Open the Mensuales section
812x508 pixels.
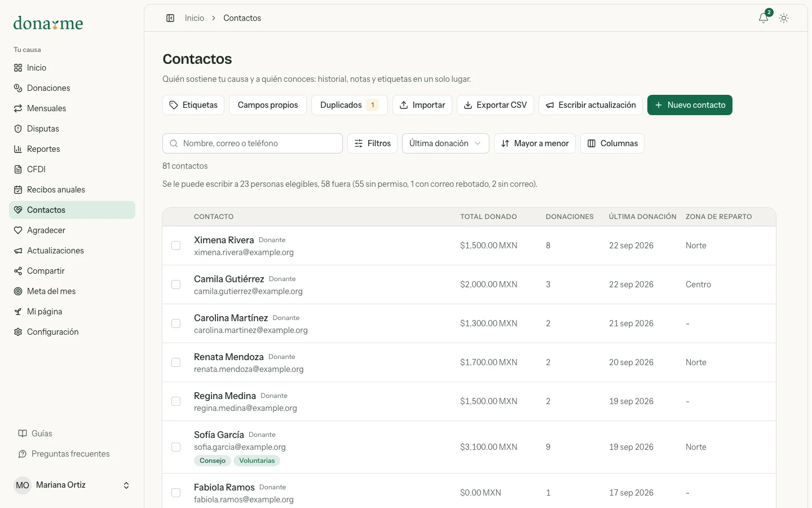(72, 108)
